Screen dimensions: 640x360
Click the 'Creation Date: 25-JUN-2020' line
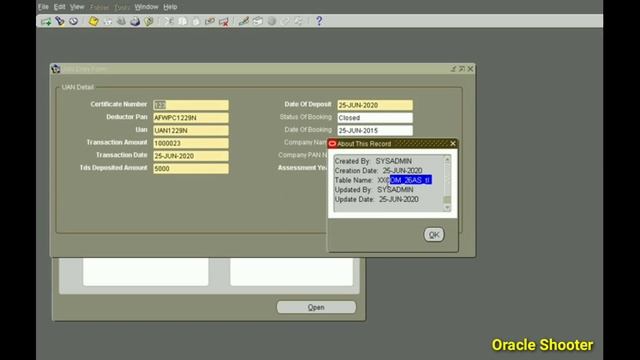point(378,171)
